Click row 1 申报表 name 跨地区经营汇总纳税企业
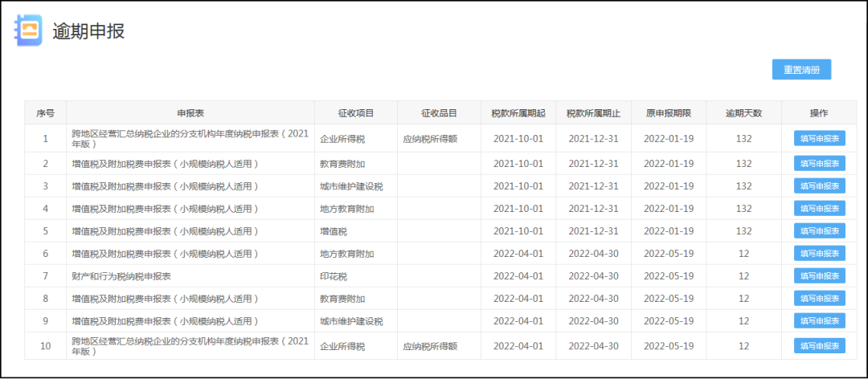Viewport: 868px width, 379px height. point(190,138)
